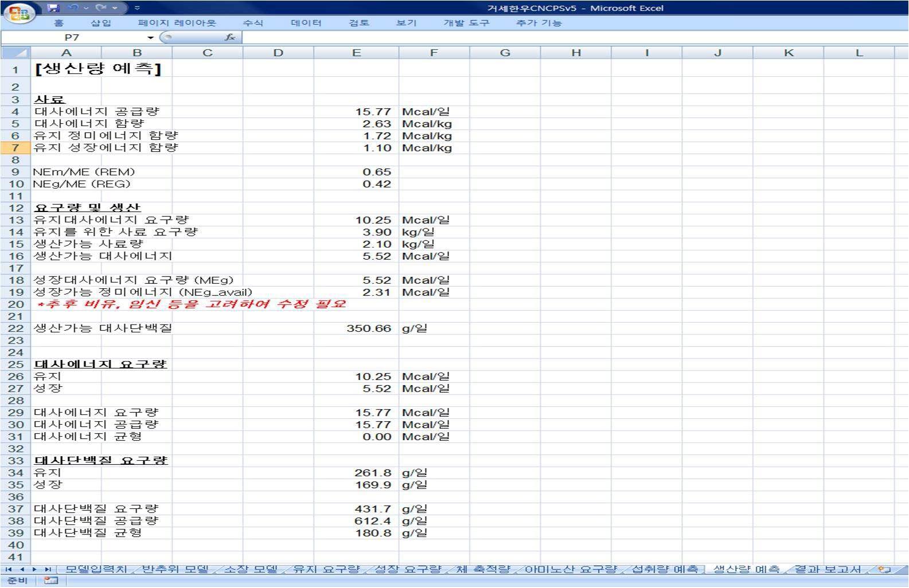Click the 대사에너지 균형 label
The height and width of the screenshot is (588, 909).
click(88, 437)
